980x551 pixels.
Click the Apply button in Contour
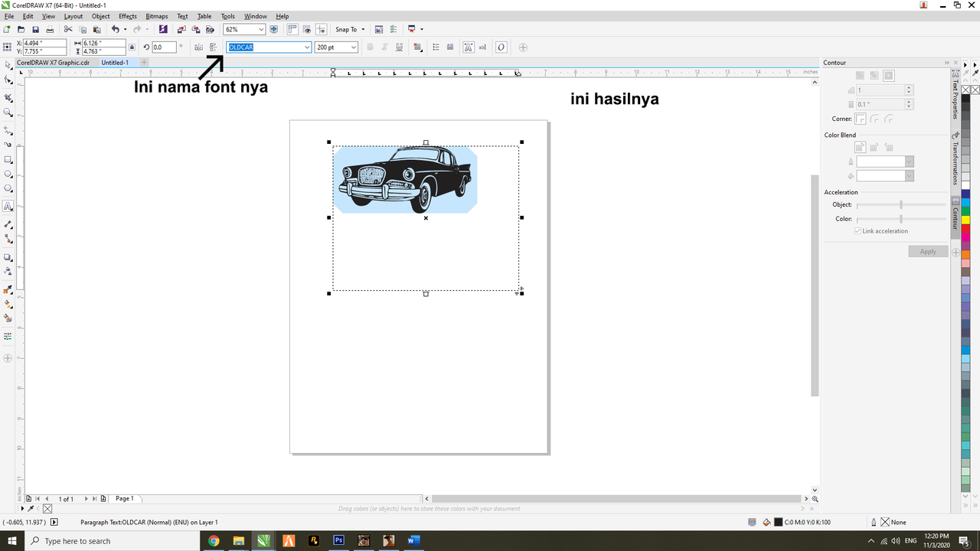[928, 251]
